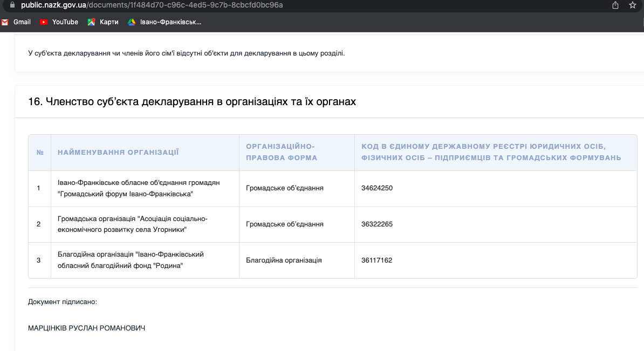Viewport: 644px width, 351px height.
Task: Select the Асоціація соціально-економічного розвитку села Угорники row
Action: 132,224
